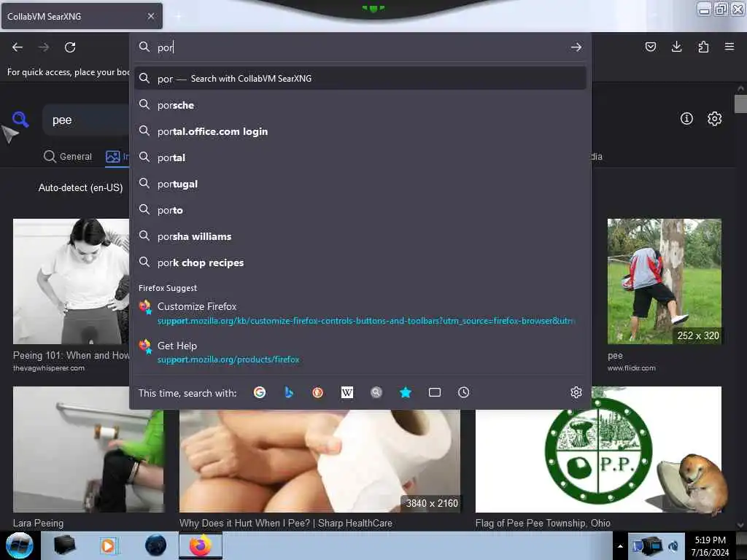Search only History via clock icon
The image size is (747, 560).
(463, 392)
